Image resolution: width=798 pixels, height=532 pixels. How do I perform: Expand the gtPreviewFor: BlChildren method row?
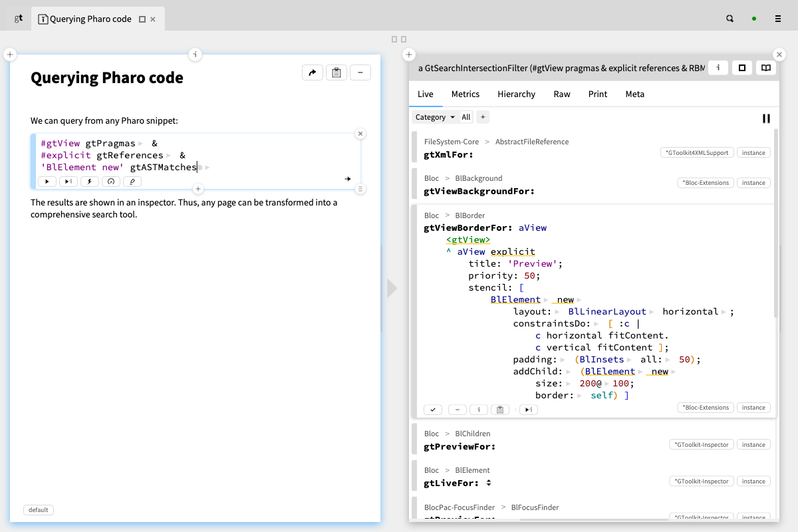click(x=593, y=440)
